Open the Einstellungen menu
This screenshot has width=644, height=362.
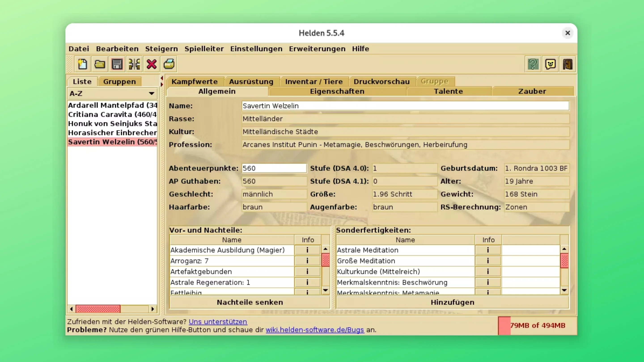pos(256,49)
